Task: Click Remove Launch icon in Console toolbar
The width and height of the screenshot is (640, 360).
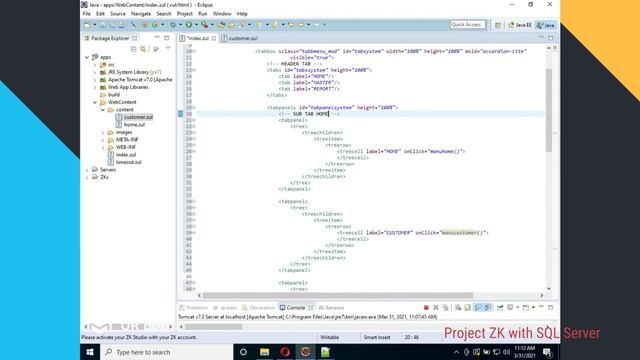Action: (x=436, y=307)
